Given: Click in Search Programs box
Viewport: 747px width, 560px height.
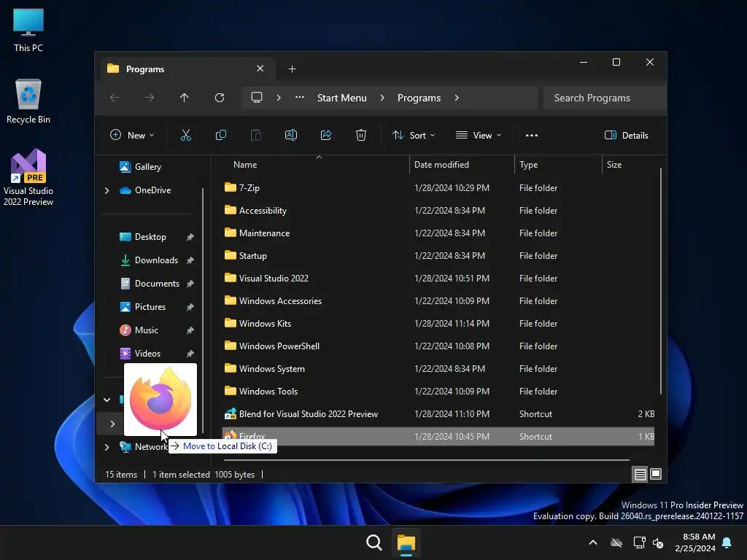Looking at the screenshot, I should tap(604, 98).
